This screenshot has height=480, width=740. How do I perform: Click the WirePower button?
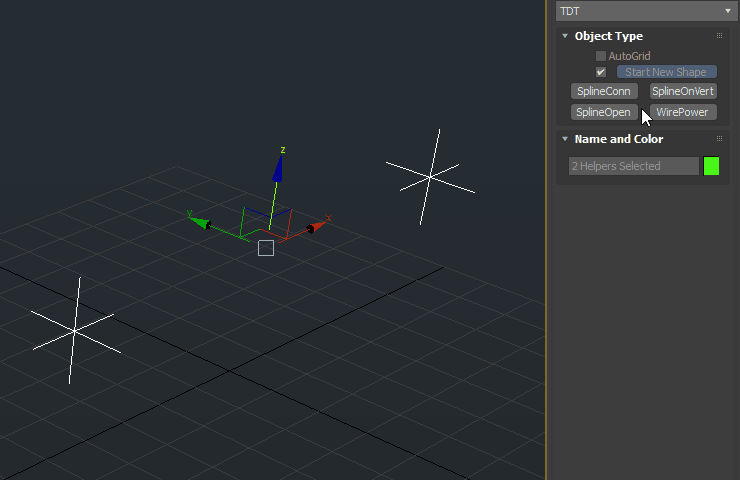[x=683, y=112]
